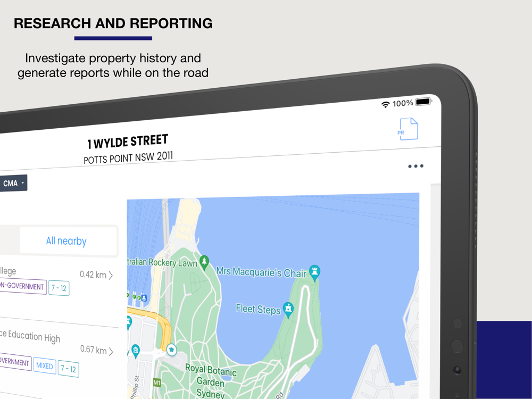The image size is (532, 399).
Task: Click the Wi-Fi status icon
Action: pyautogui.click(x=385, y=104)
